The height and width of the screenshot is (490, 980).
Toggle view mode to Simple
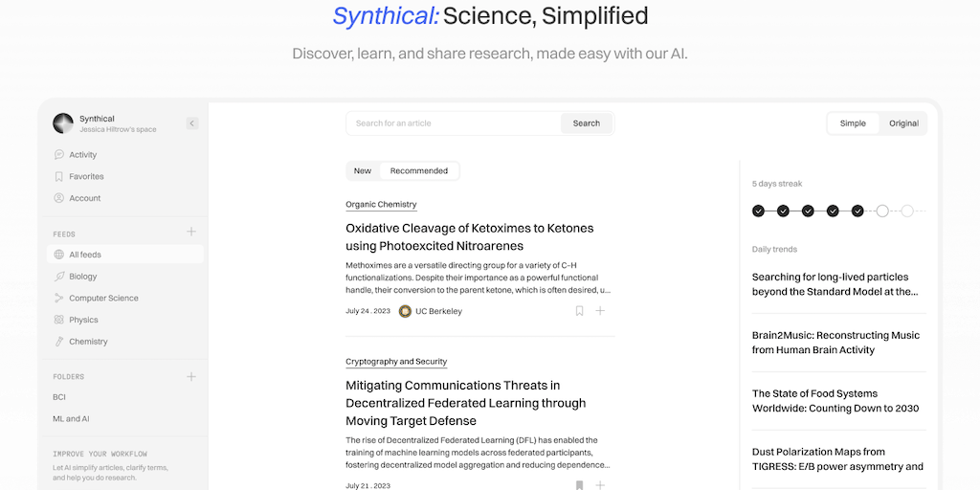tap(853, 123)
